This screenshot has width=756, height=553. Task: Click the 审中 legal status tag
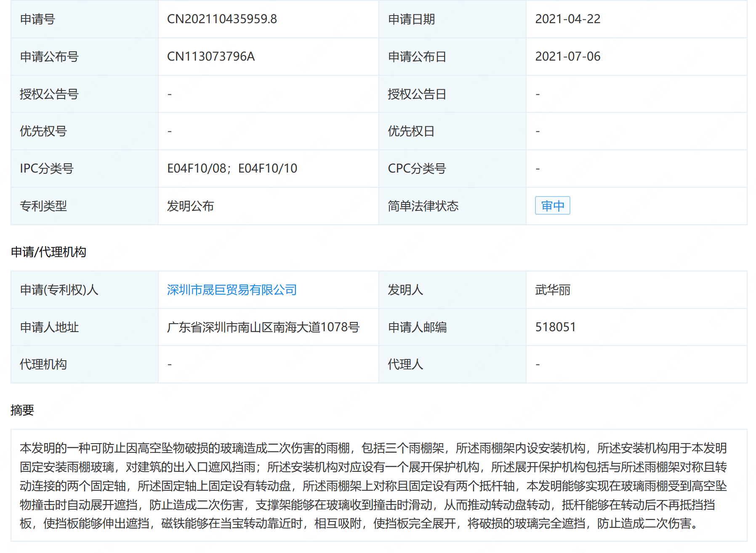coord(552,206)
